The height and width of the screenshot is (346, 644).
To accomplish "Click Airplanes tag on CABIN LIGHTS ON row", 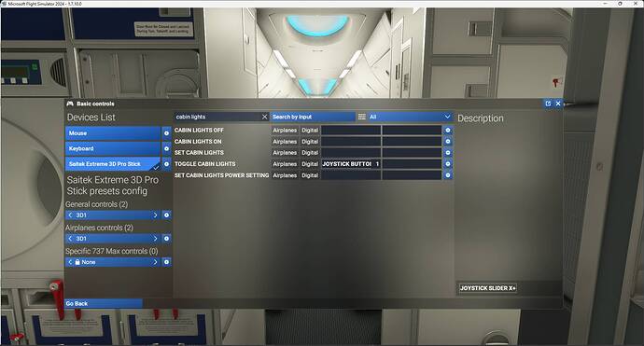I will coord(285,141).
